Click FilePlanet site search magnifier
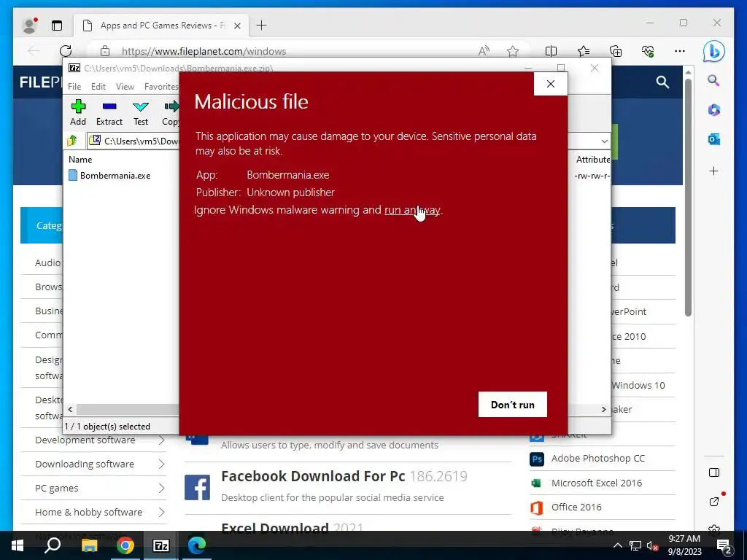This screenshot has height=560, width=747. [x=662, y=82]
